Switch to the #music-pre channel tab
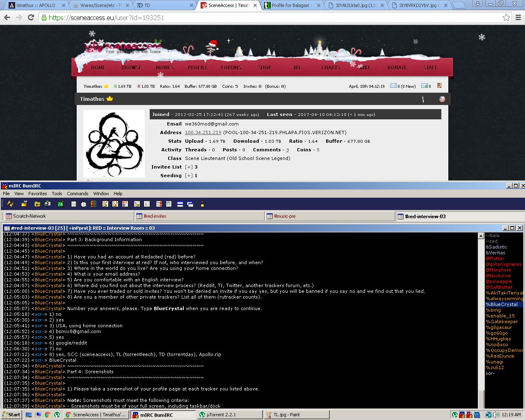The height and width of the screenshot is (420, 525). pyautogui.click(x=329, y=216)
